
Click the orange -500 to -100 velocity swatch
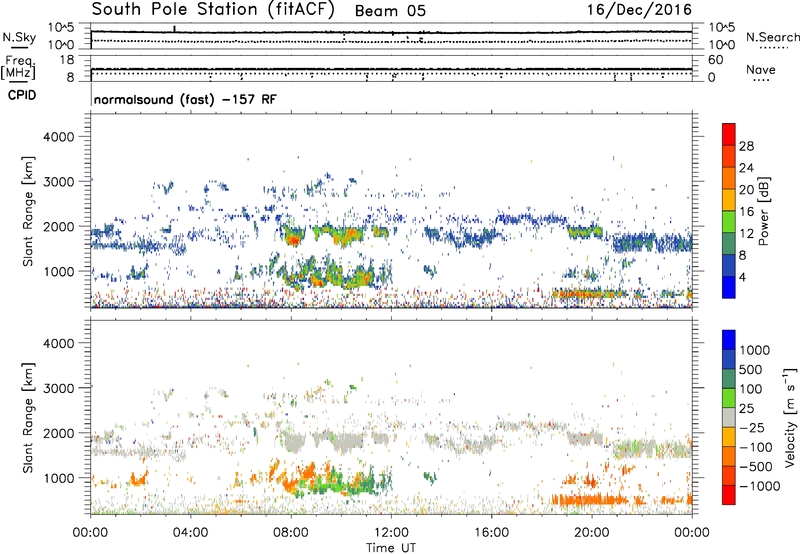coord(729,457)
